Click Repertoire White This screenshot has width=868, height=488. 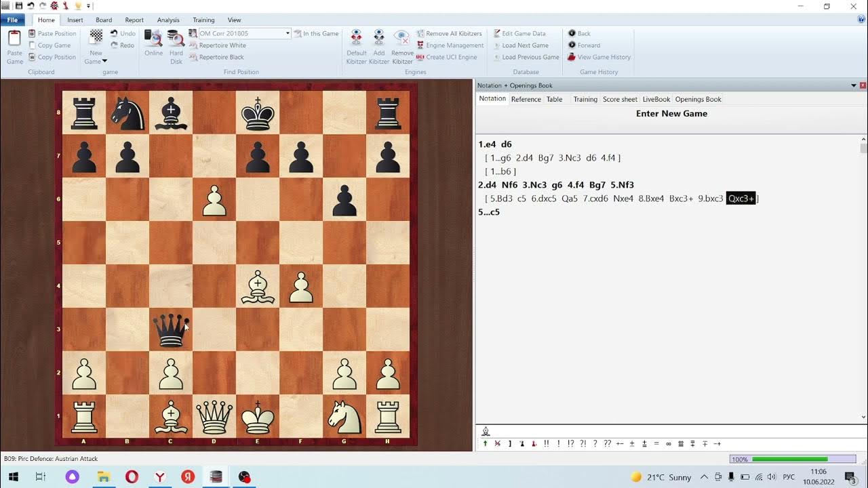pos(217,45)
